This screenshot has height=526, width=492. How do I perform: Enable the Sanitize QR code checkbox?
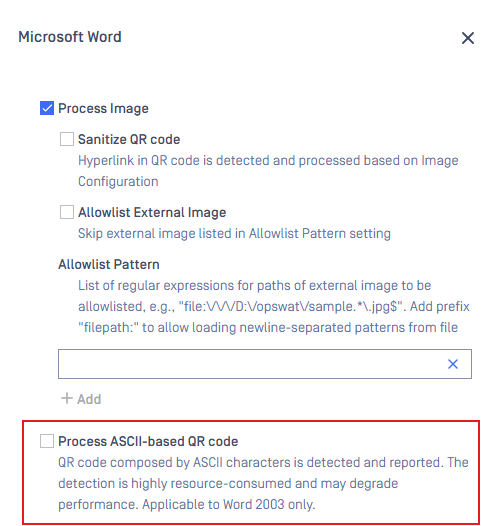coord(67,139)
